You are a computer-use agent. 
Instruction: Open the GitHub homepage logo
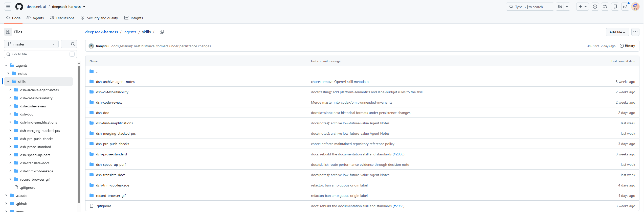tap(19, 7)
